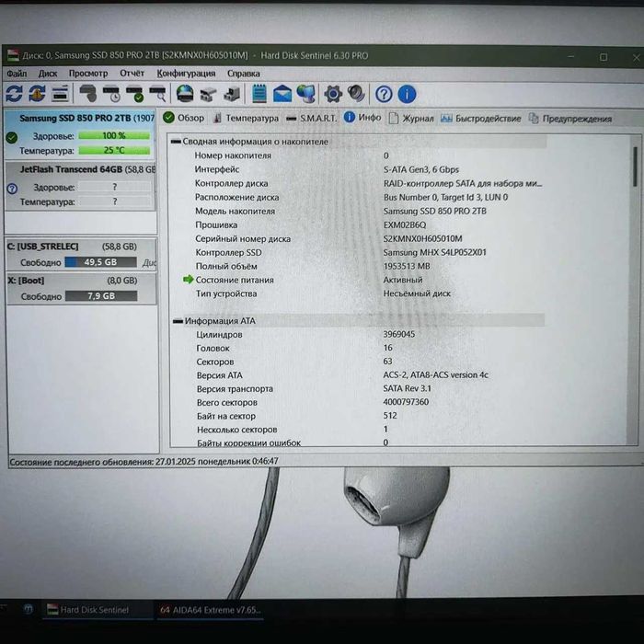Click the question mark status icon for JetFlash

click(x=12, y=189)
